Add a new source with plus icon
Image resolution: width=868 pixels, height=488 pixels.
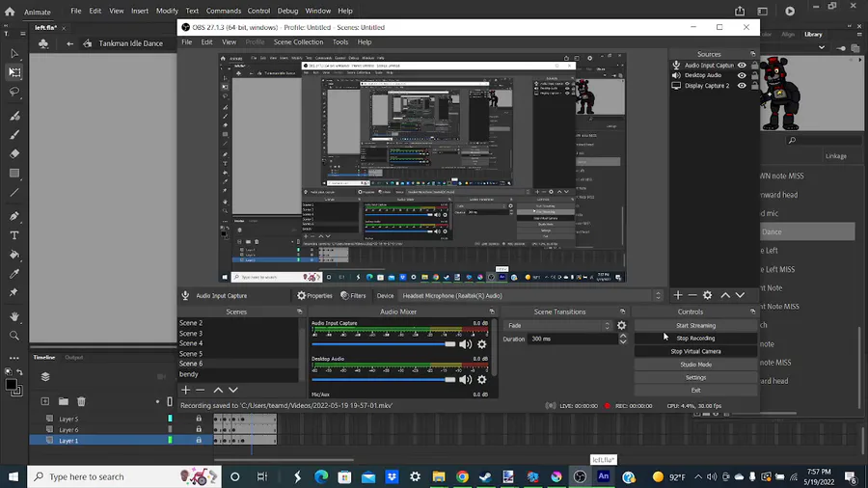[x=678, y=295]
